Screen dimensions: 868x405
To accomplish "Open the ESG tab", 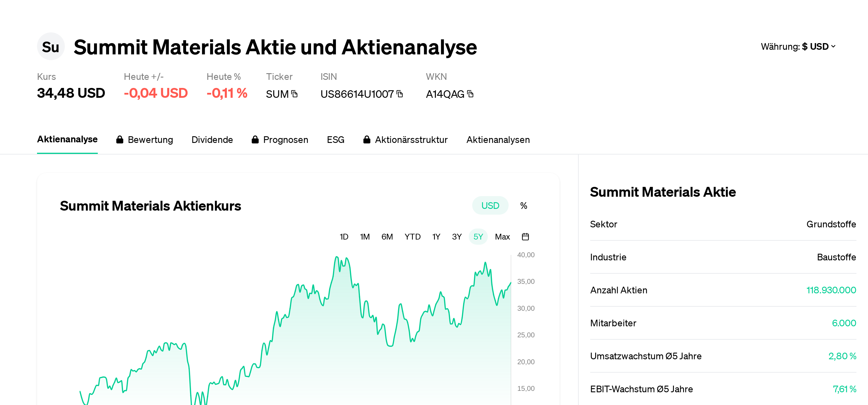I will (336, 139).
